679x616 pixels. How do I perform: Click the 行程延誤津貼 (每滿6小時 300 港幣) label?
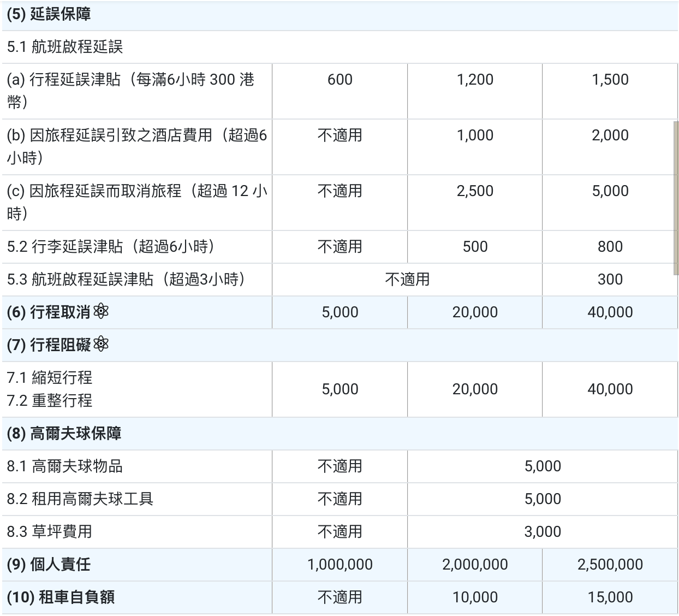131,91
